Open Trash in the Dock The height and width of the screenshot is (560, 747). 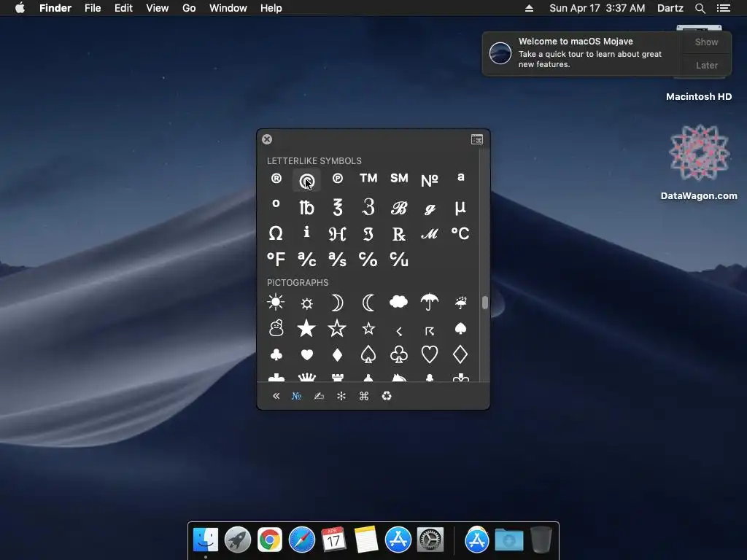pyautogui.click(x=541, y=540)
